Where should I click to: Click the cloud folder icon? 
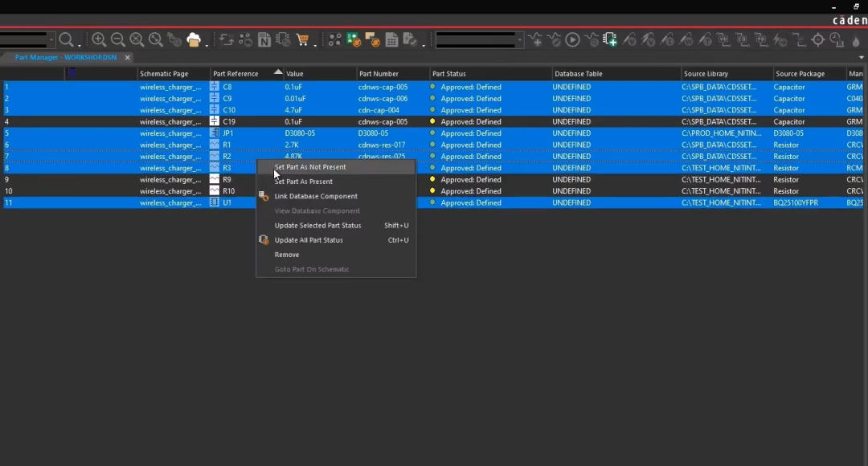click(x=194, y=40)
